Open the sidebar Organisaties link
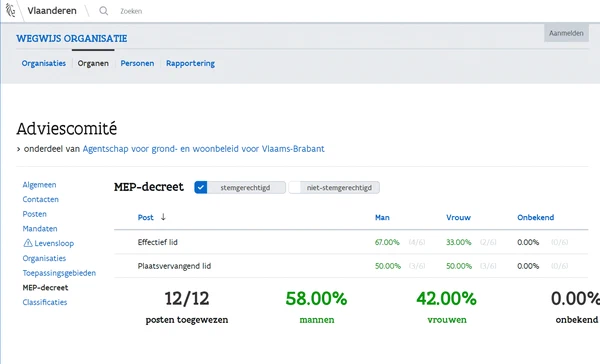Screen dimensions: 600x364 [44, 258]
